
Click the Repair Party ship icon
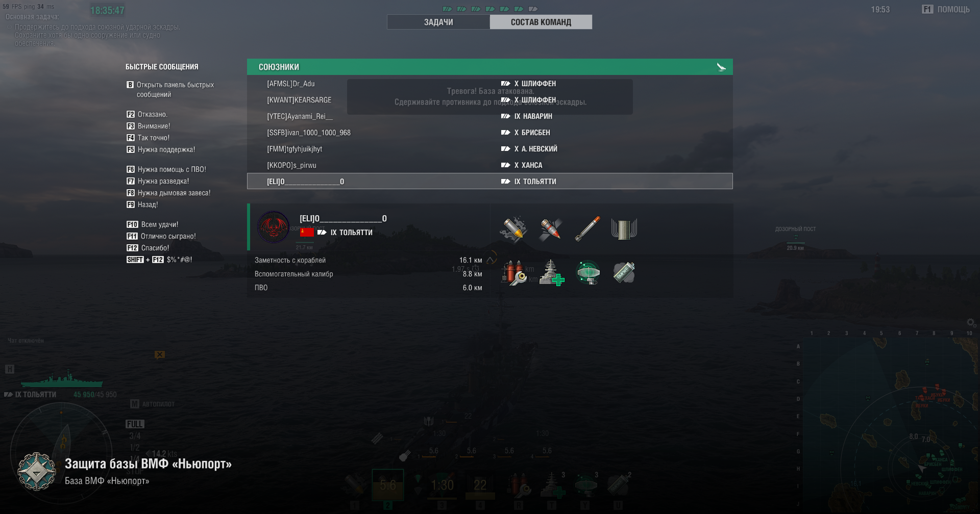coord(552,273)
